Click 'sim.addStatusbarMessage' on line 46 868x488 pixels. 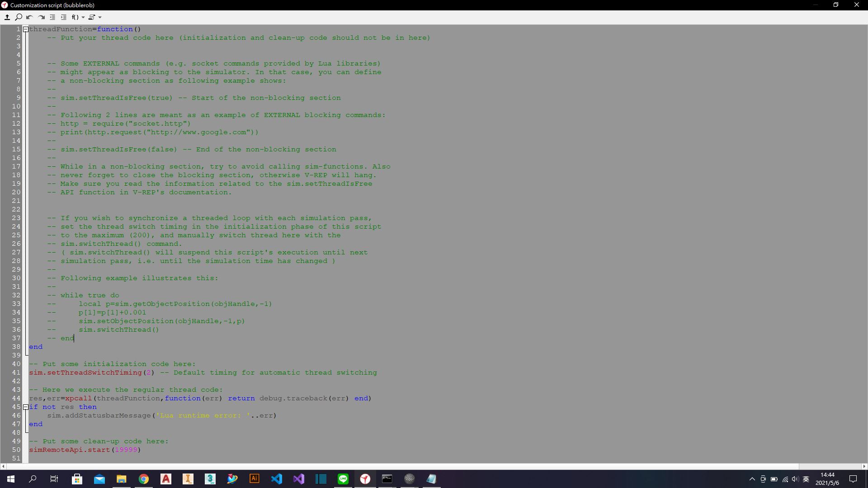tap(99, 415)
